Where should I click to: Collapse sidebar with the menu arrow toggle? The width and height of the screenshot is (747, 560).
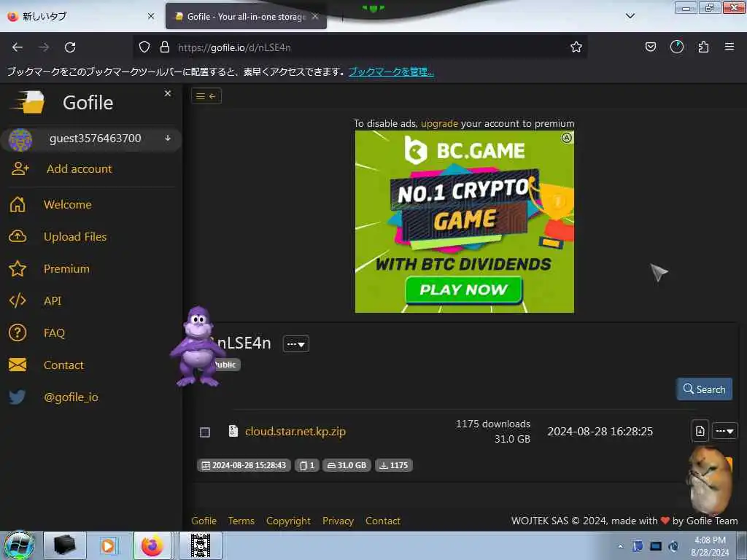click(x=206, y=96)
